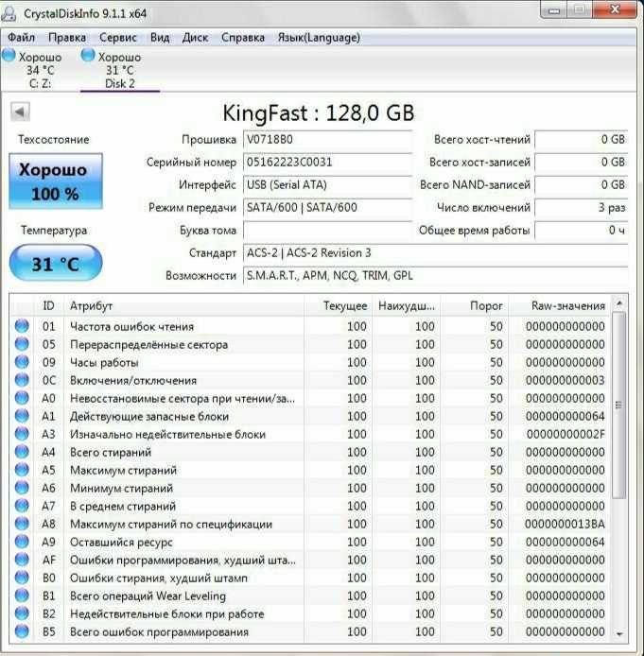Click the scrollbar down arrow in attribute list

(x=619, y=634)
